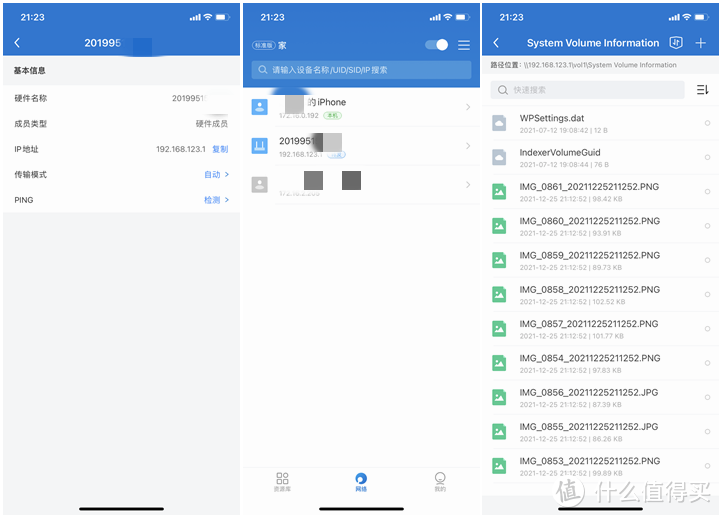Screen dimensions: 722x518
Task: Open IMG_0853_20211225211252.PNG file name
Action: (x=589, y=461)
